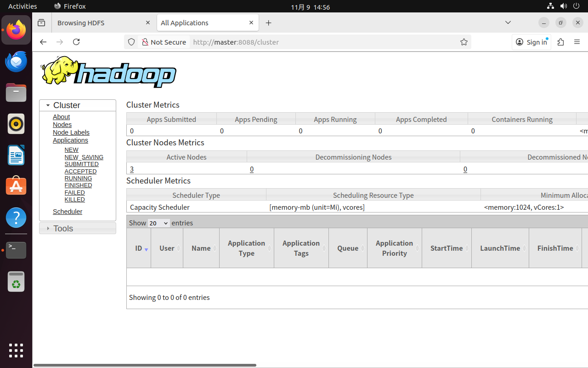The width and height of the screenshot is (588, 368).
Task: Open clock and calendar in top bar
Action: [310, 7]
